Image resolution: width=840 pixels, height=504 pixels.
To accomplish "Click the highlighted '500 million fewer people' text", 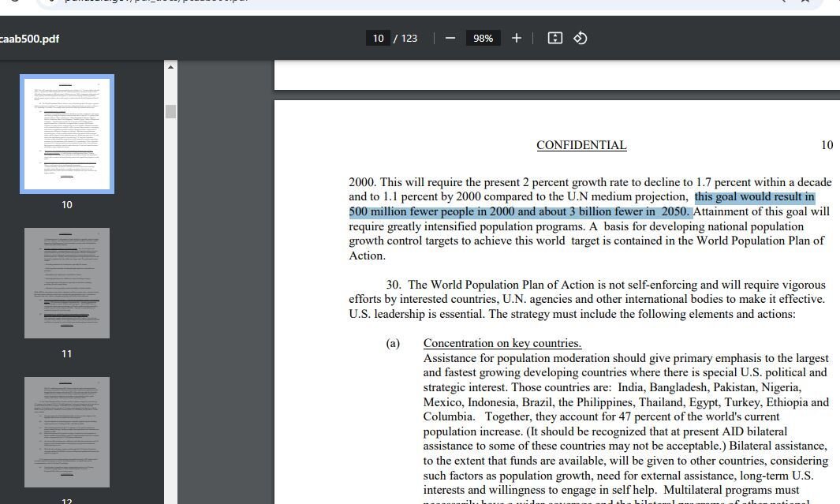I will coord(412,211).
